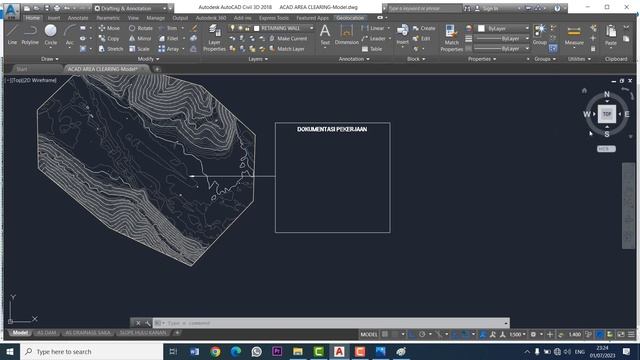Activate the Scale command
Viewport: 640px width, 360px height.
(x=139, y=49)
